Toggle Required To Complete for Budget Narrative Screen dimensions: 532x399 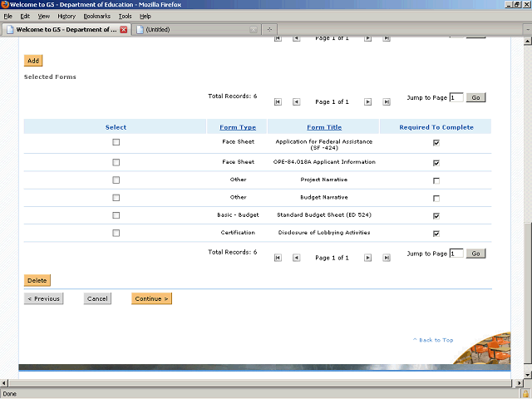tap(436, 199)
